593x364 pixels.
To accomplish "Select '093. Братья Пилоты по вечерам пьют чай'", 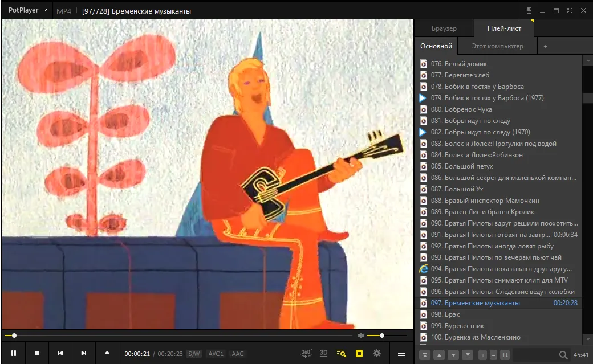I will 499,257.
